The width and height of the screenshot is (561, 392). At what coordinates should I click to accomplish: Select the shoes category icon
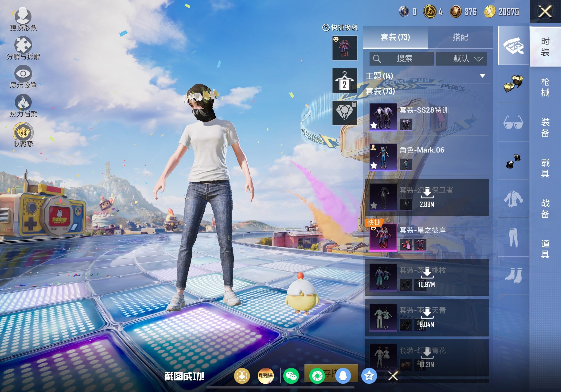(x=513, y=276)
